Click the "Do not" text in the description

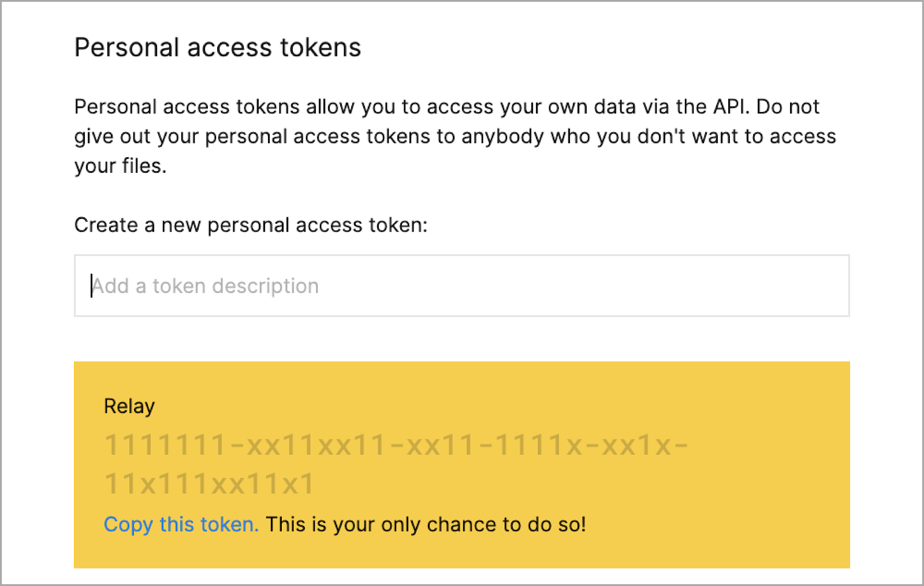788,107
